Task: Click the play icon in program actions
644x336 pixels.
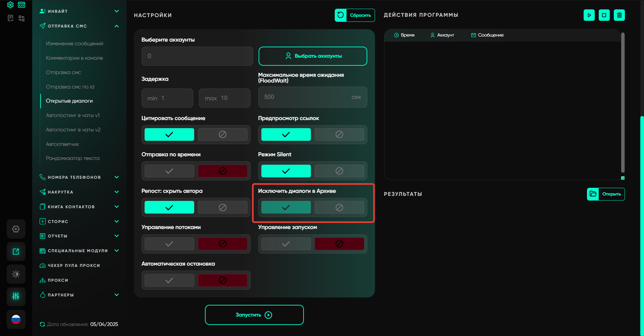Action: (589, 15)
